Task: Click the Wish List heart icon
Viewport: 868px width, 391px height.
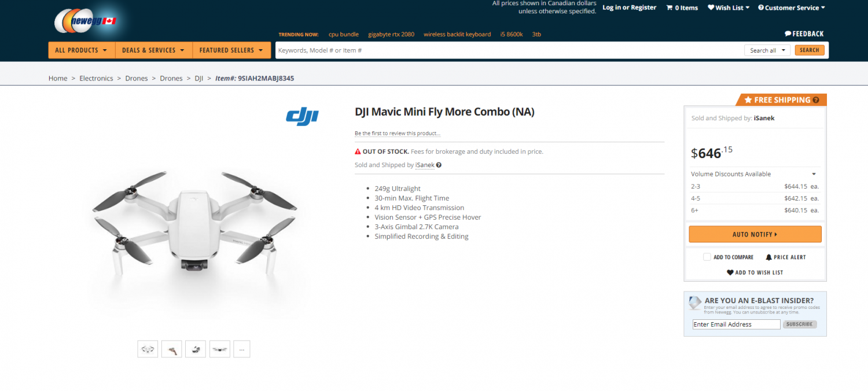Action: click(711, 8)
